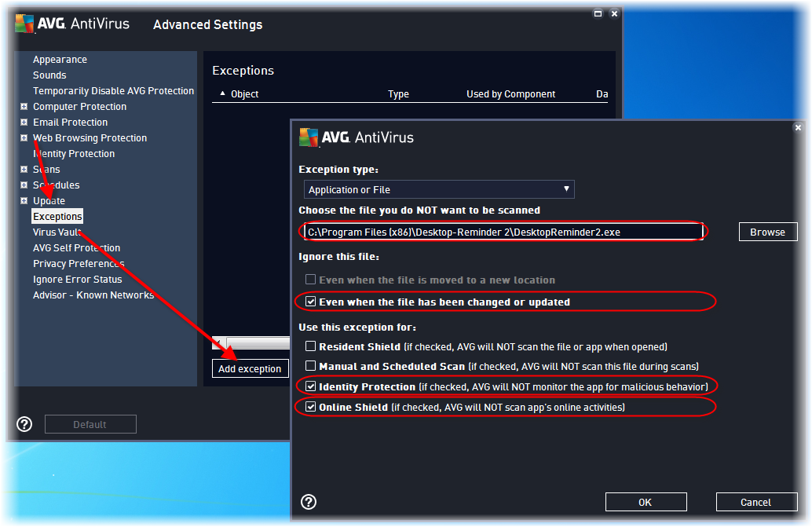The width and height of the screenshot is (812, 527).
Task: Click the AVG logo in the exception dialog
Action: pyautogui.click(x=309, y=137)
